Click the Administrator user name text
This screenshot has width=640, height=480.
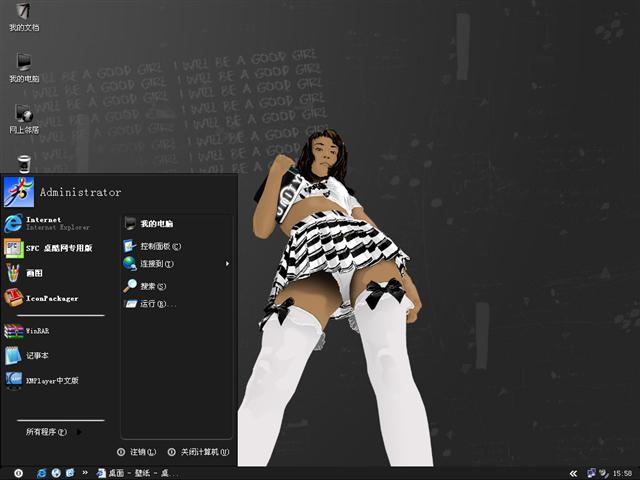(80, 192)
